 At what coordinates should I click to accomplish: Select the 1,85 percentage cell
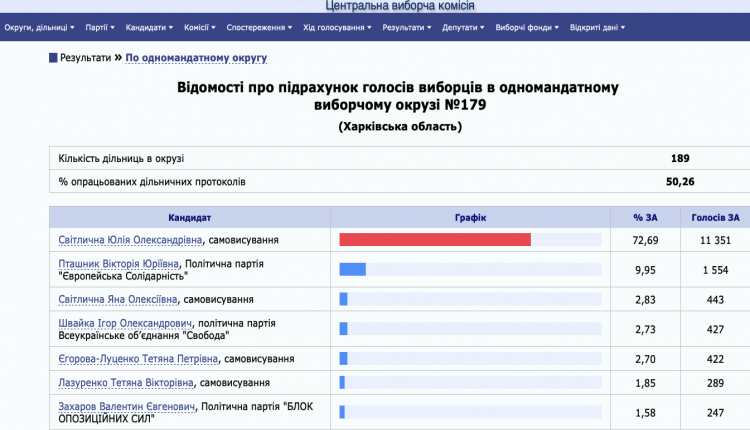(645, 383)
